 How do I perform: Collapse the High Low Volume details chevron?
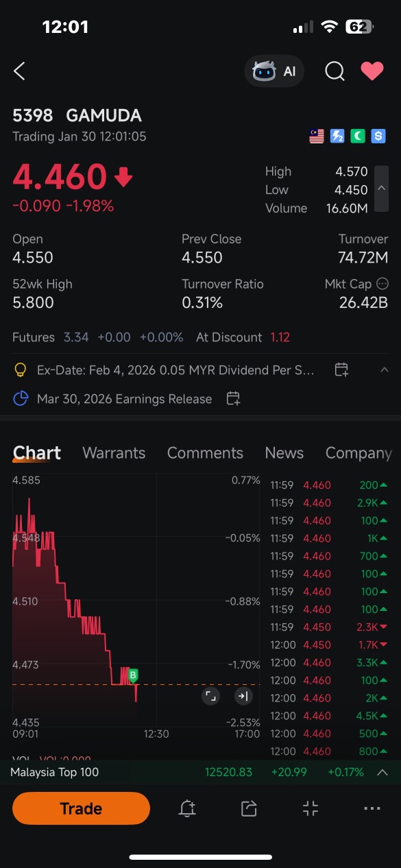(x=382, y=189)
